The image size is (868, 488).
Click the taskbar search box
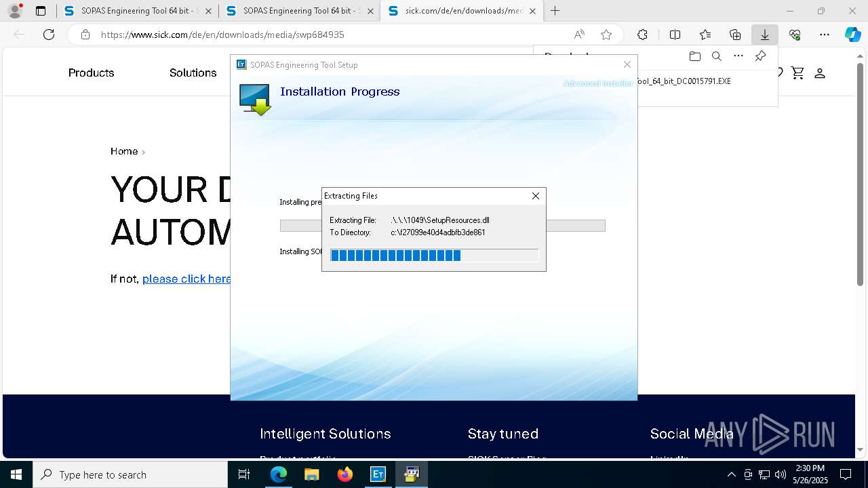pyautogui.click(x=130, y=474)
